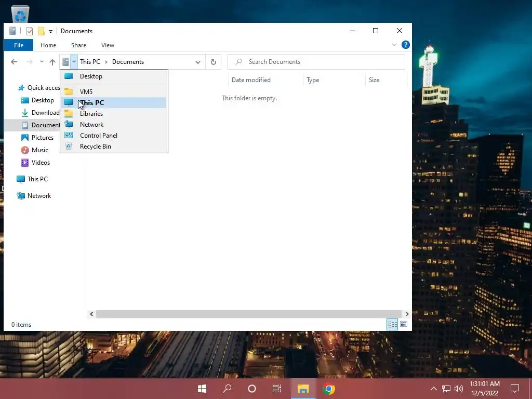Go back with the Back arrow
The image size is (532, 399).
[14, 62]
